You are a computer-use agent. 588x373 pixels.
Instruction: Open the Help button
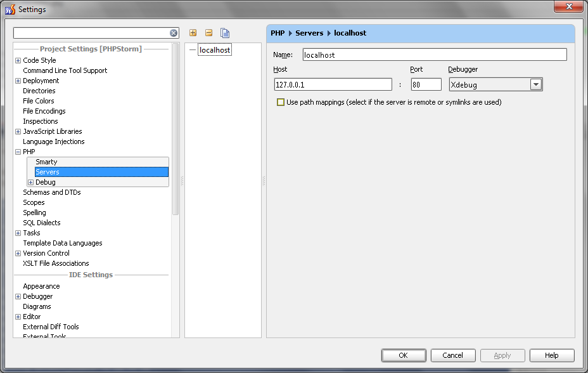[x=552, y=355]
